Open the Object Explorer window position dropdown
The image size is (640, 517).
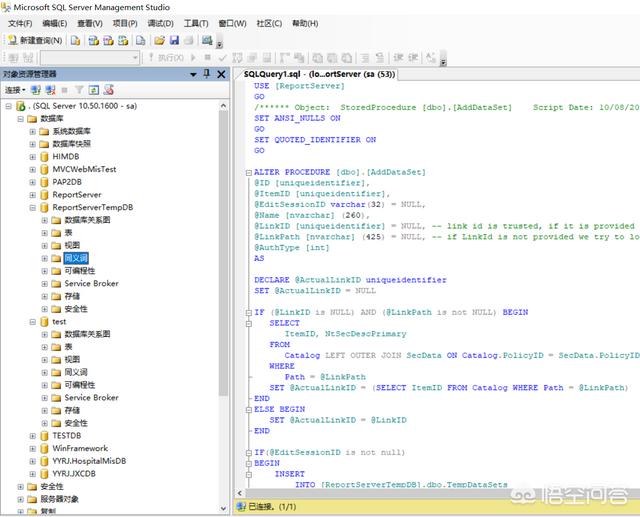coord(193,74)
